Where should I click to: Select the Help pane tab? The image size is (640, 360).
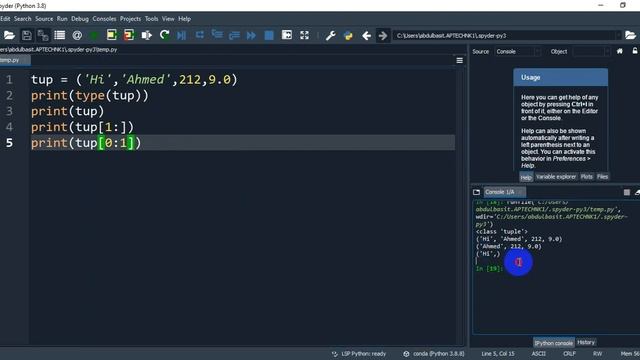click(x=526, y=177)
